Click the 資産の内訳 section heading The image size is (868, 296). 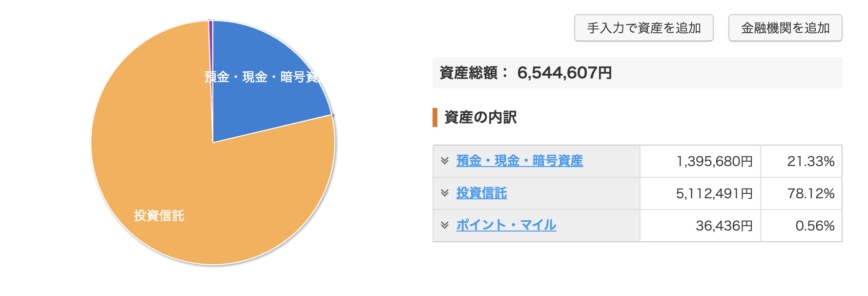(x=480, y=117)
